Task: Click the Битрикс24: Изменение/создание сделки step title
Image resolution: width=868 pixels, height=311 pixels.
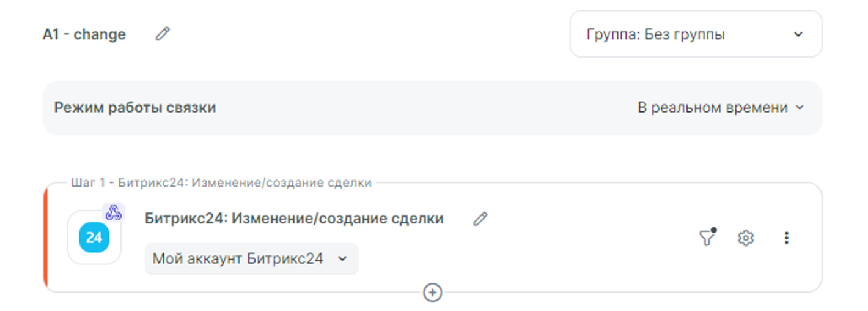Action: click(294, 219)
